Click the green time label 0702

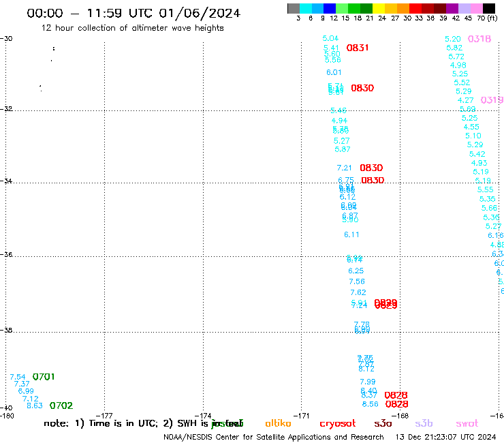[61, 406]
